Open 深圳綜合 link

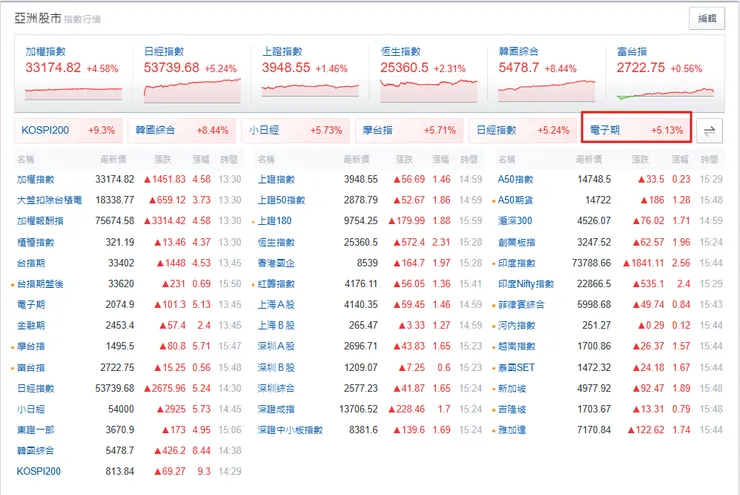click(276, 388)
